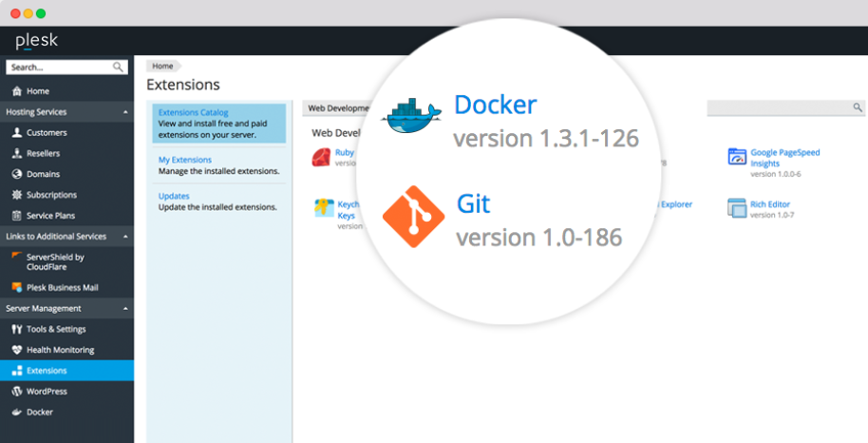Click the ServerShield CloudFlare icon
This screenshot has height=443, width=868.
17,256
